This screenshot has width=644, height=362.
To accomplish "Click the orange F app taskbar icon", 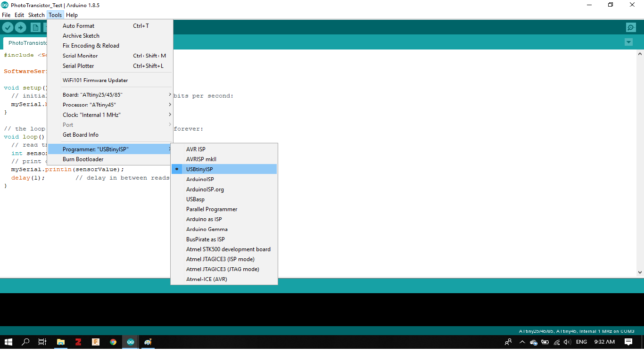I will click(96, 342).
